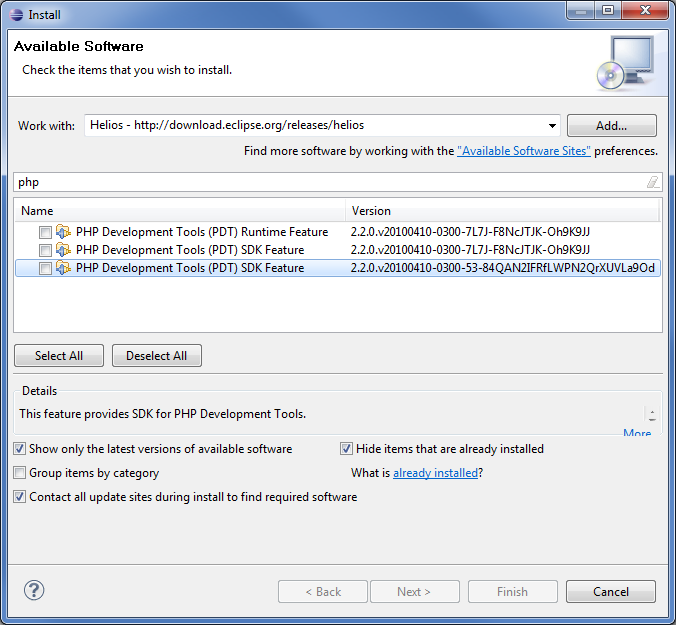The height and width of the screenshot is (625, 676).
Task: Click the Select All button
Action: (59, 356)
